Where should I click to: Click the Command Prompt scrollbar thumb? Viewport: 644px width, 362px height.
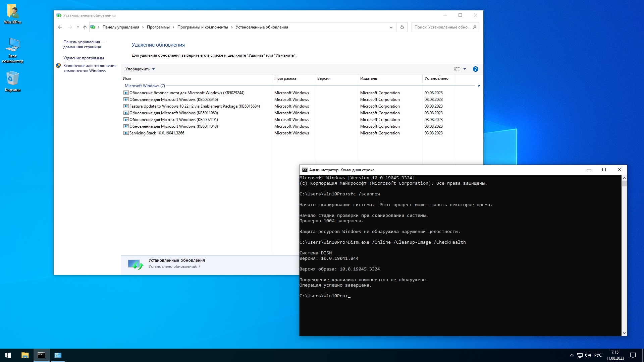tap(624, 184)
